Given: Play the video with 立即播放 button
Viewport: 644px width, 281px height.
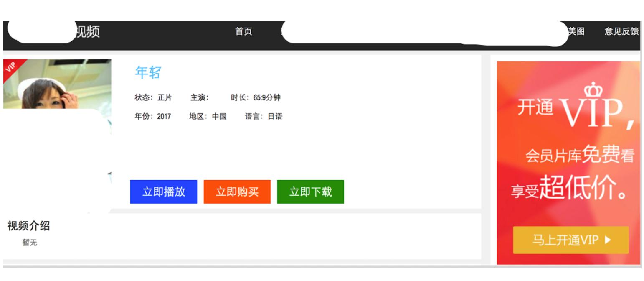Looking at the screenshot, I should 163,190.
